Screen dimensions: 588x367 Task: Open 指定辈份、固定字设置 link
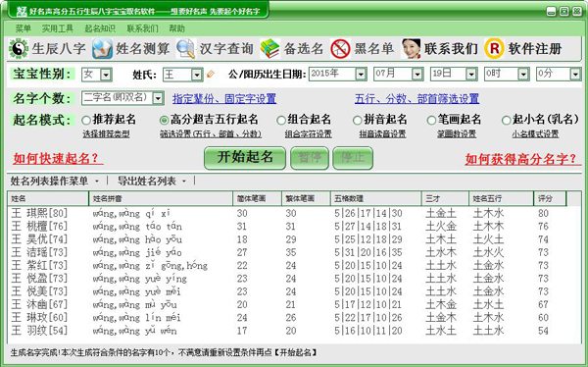pos(224,99)
